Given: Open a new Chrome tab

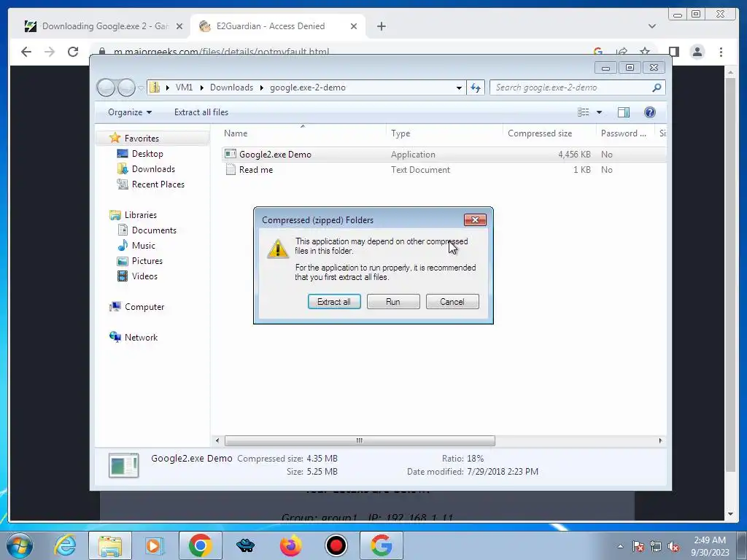Looking at the screenshot, I should click(x=381, y=27).
